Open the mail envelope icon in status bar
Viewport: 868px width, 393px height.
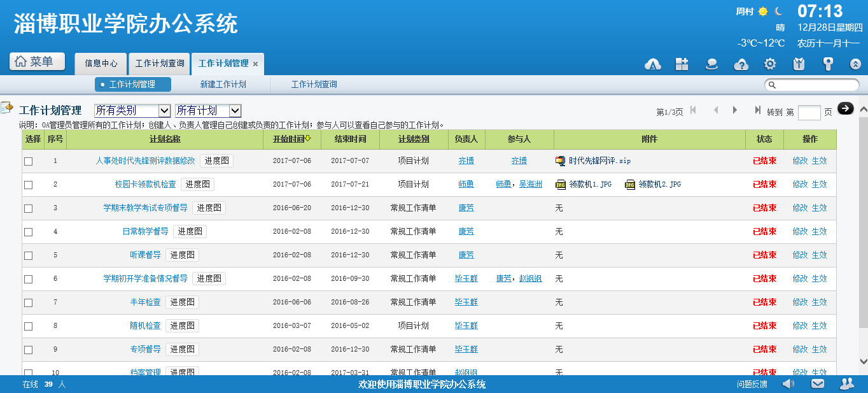(x=817, y=383)
